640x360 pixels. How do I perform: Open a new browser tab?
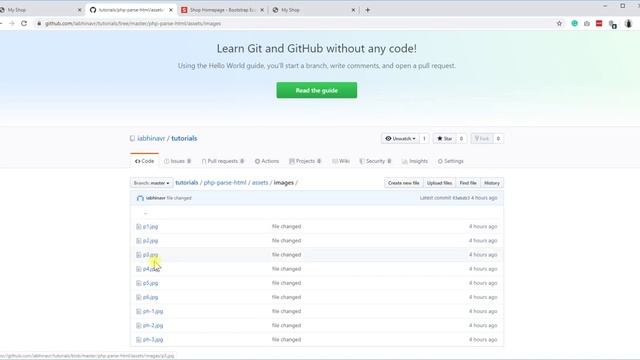tap(367, 10)
